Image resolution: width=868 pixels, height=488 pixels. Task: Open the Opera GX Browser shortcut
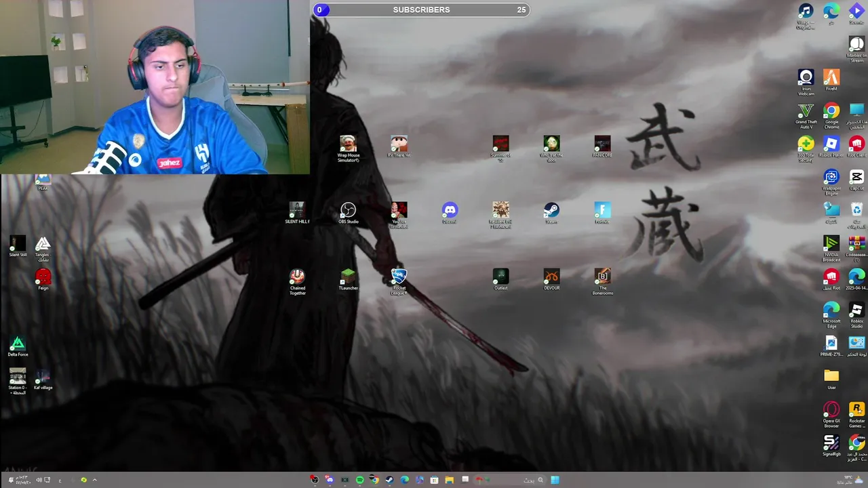(x=831, y=415)
